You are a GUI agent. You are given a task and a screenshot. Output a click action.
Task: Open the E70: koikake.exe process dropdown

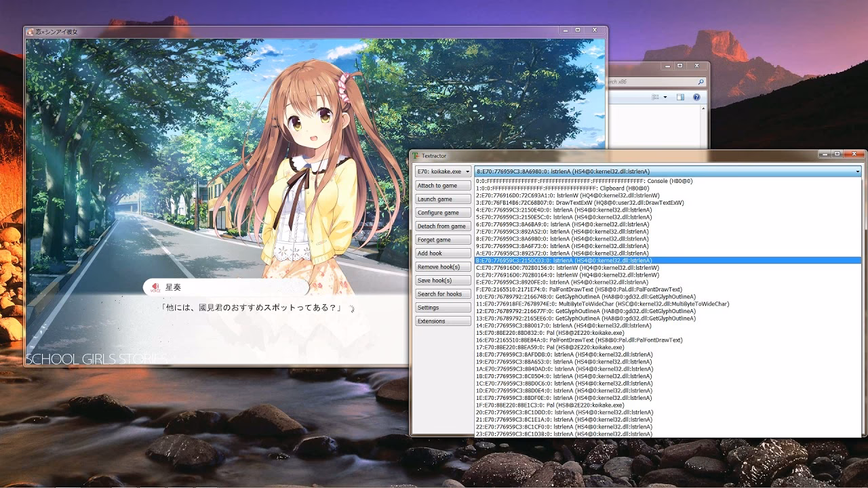coord(443,171)
